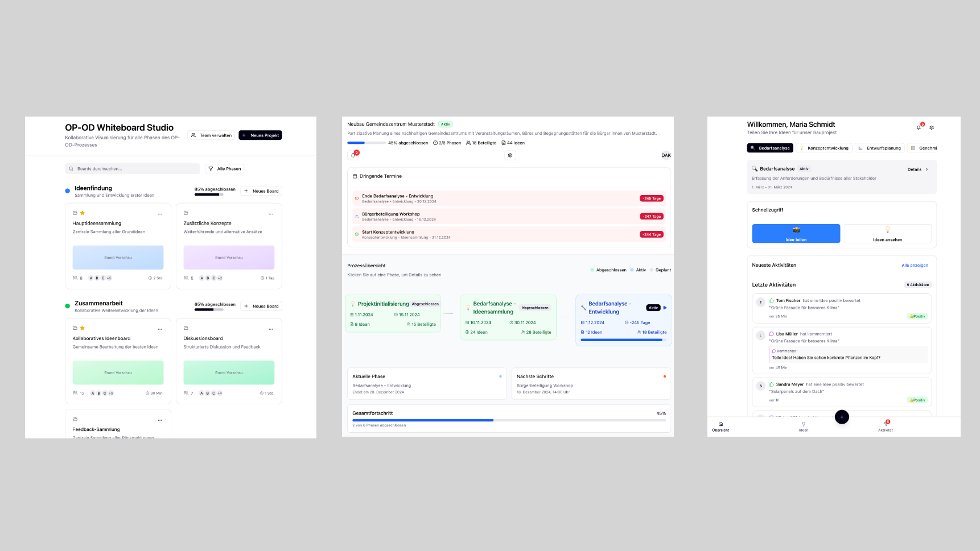Click the Team verwalten button

click(x=211, y=135)
